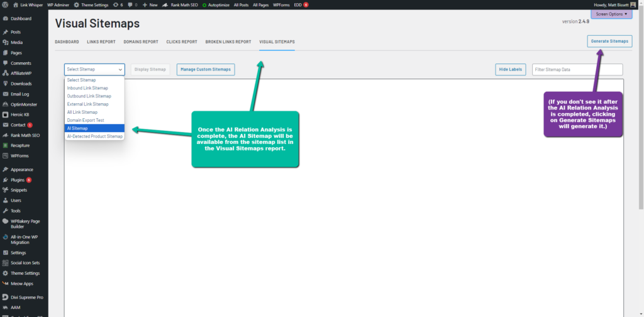Expand the Screen Options panel
The width and height of the screenshot is (644, 317).
click(611, 14)
